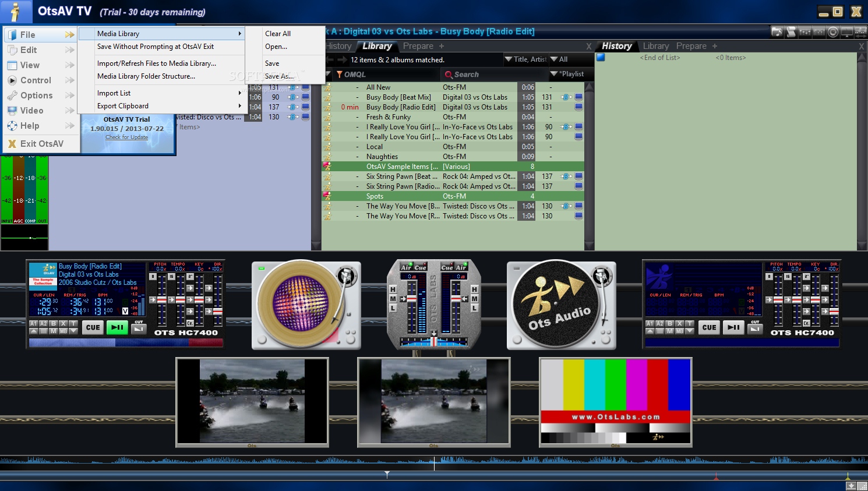Toggle the left channel Cue button on the mixer
The height and width of the screenshot is (491, 868).
click(420, 267)
